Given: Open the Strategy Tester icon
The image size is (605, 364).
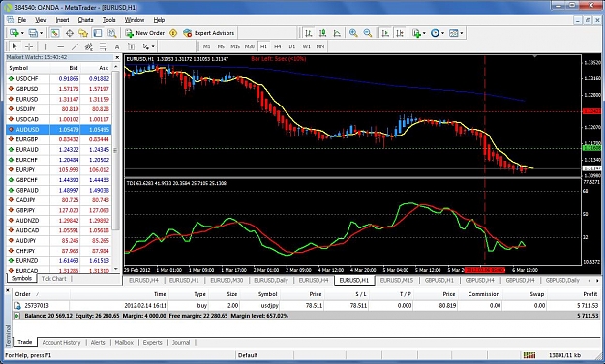Looking at the screenshot, I should (x=112, y=33).
